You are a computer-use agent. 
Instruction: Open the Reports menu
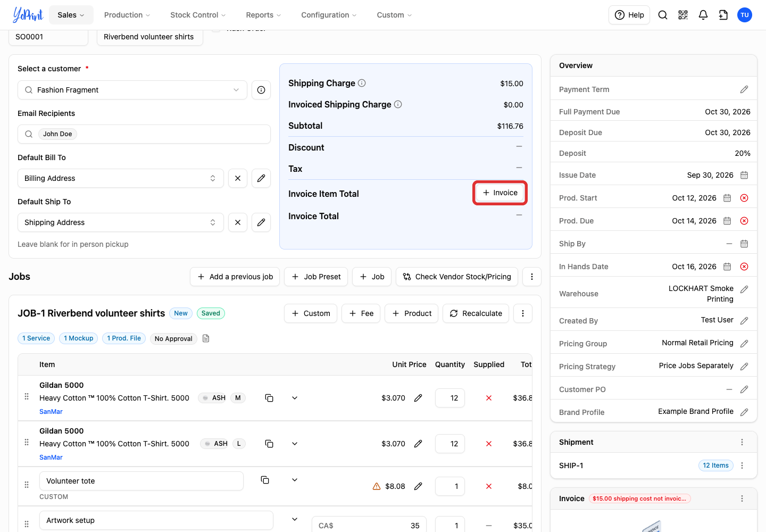263,15
